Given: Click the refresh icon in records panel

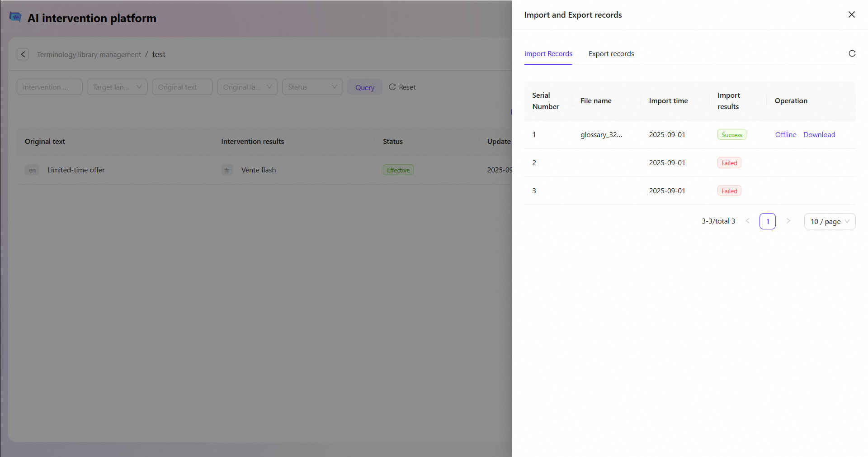Looking at the screenshot, I should [852, 53].
